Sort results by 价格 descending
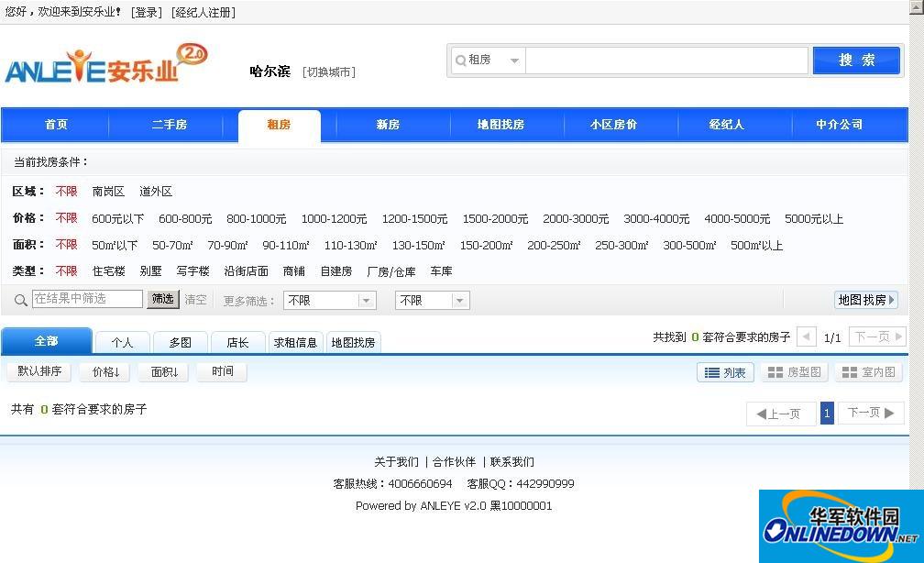The width and height of the screenshot is (924, 563). click(104, 372)
